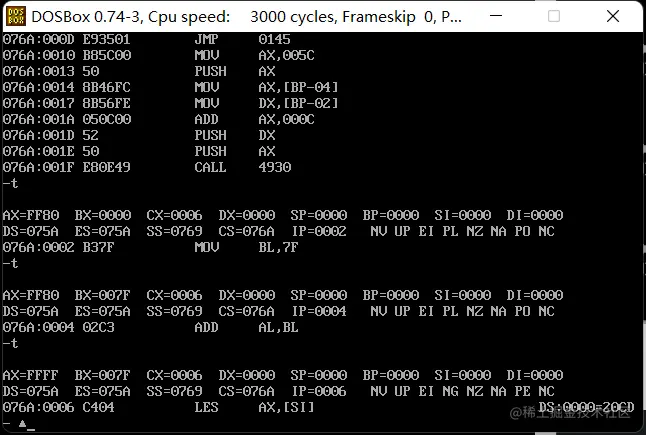Click 'MOV AX,[BP-04]' instruction
The width and height of the screenshot is (646, 435).
tap(266, 87)
